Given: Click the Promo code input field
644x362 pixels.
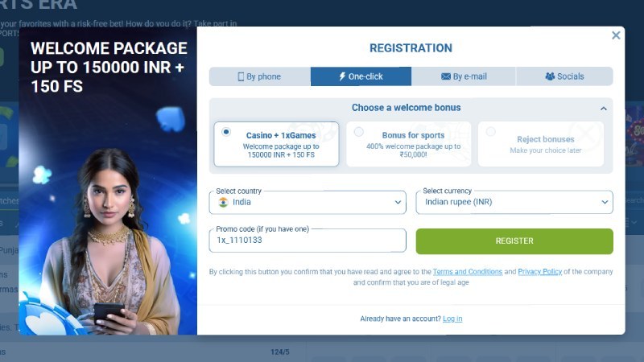Looking at the screenshot, I should tap(308, 241).
